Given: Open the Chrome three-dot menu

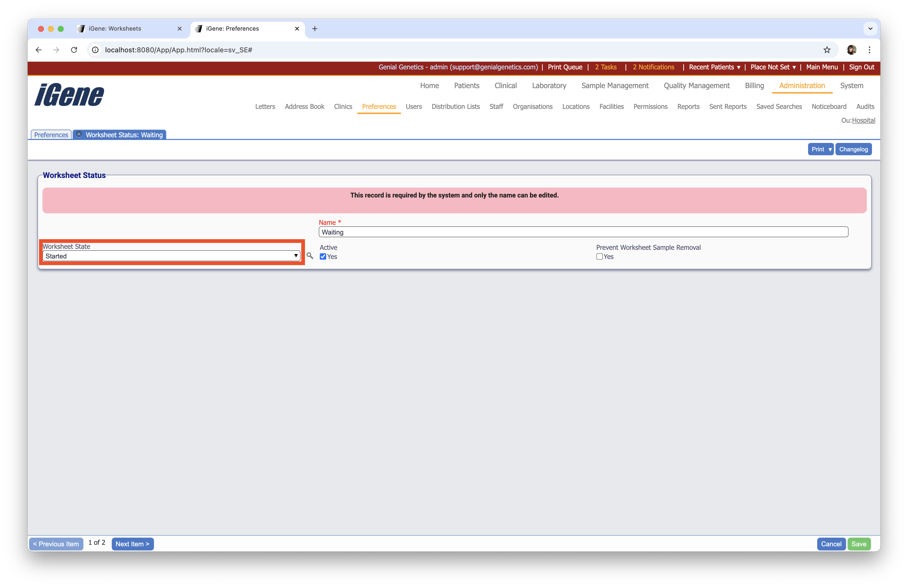Looking at the screenshot, I should point(870,50).
